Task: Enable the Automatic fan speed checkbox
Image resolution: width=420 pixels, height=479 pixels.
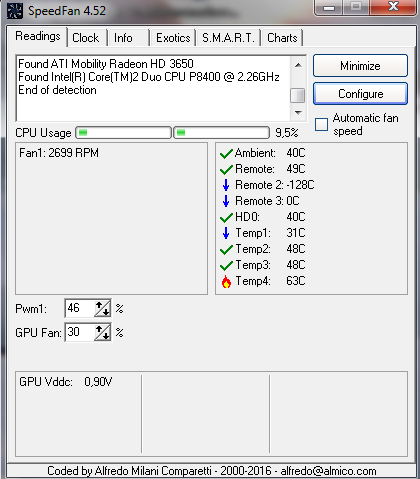Action: pos(321,124)
